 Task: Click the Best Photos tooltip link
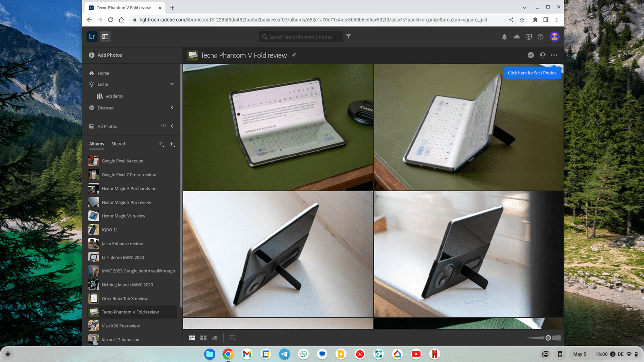click(x=533, y=73)
